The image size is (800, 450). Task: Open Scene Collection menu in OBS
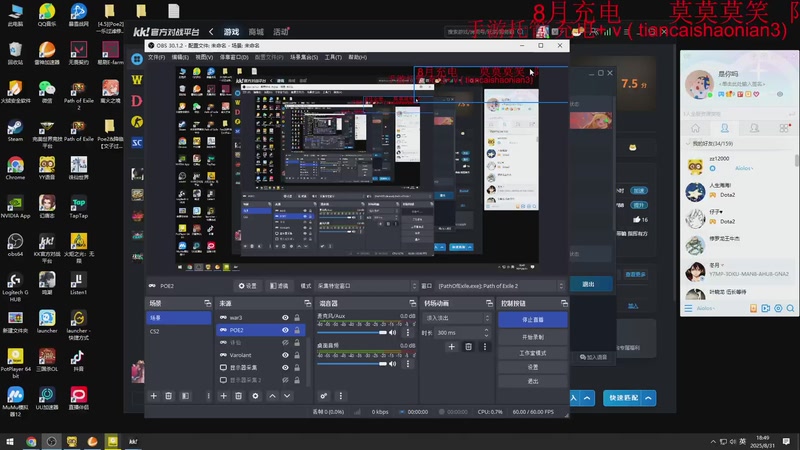point(304,57)
